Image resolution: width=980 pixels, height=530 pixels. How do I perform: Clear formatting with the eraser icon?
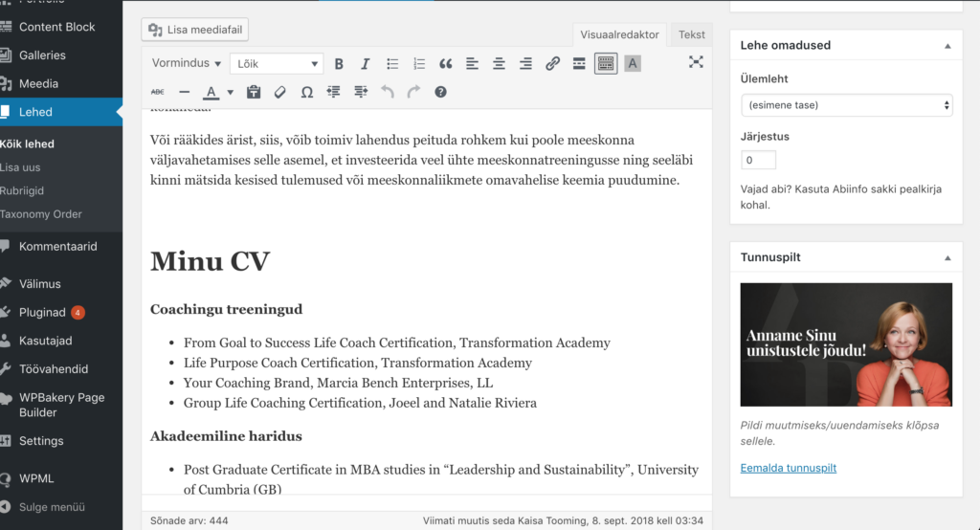280,92
